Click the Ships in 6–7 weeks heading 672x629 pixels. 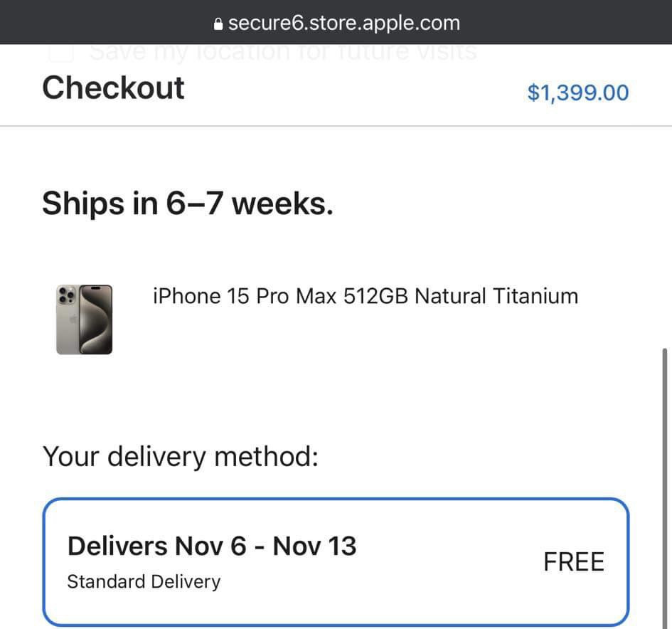coord(187,203)
